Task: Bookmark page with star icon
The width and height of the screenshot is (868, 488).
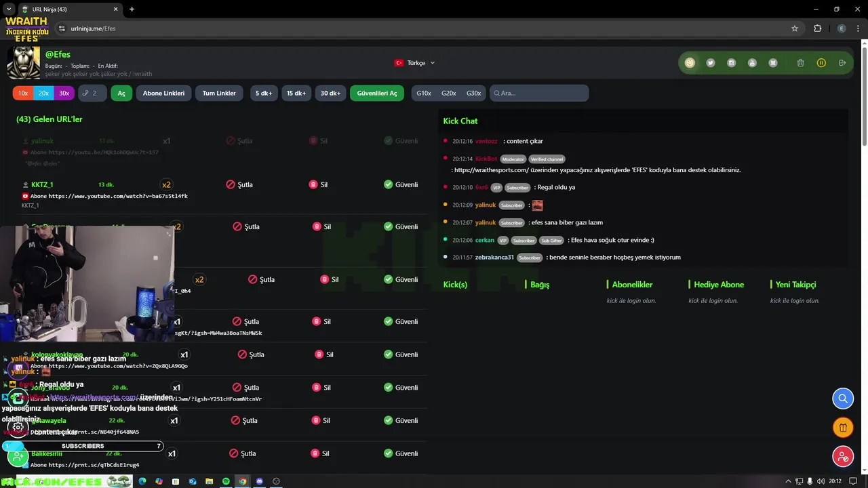Action: click(795, 28)
